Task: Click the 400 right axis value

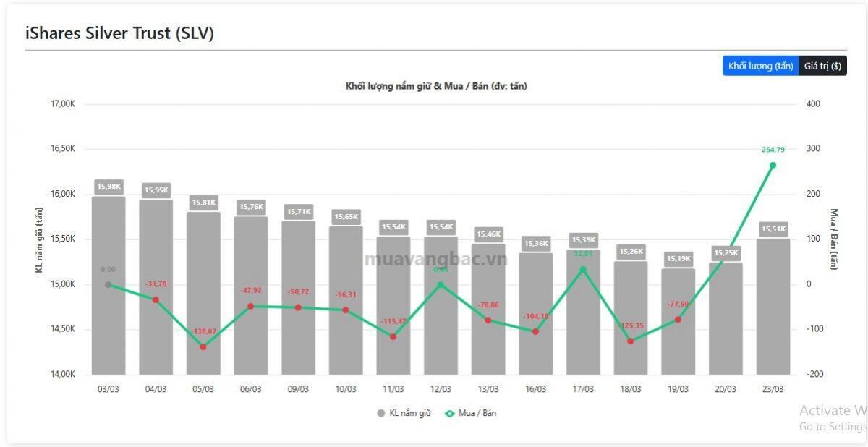Action: (812, 104)
